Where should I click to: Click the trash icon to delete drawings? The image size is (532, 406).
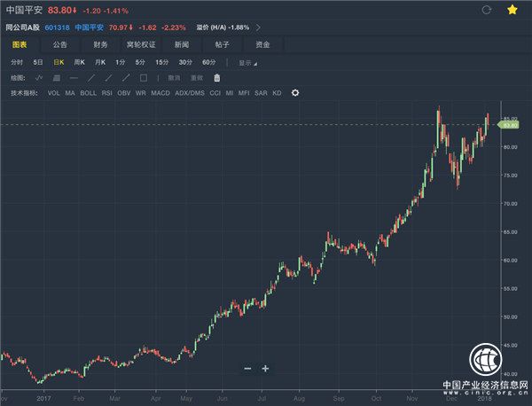click(x=217, y=78)
